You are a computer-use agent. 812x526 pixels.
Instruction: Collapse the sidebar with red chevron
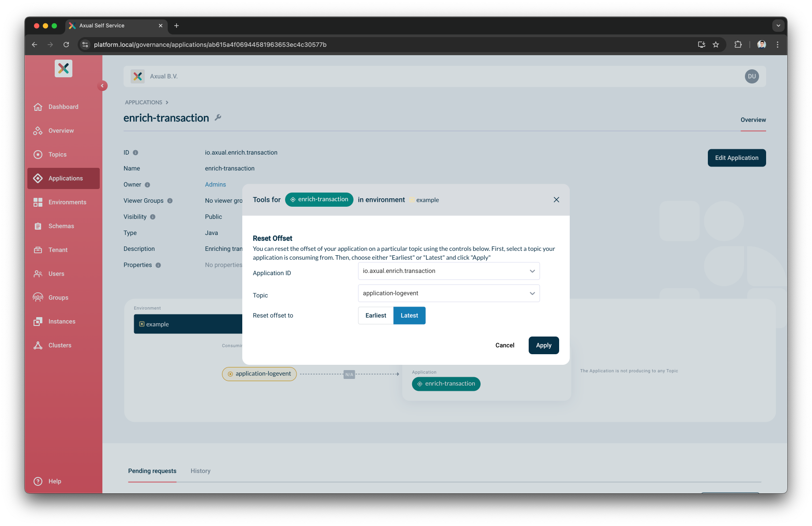102,86
